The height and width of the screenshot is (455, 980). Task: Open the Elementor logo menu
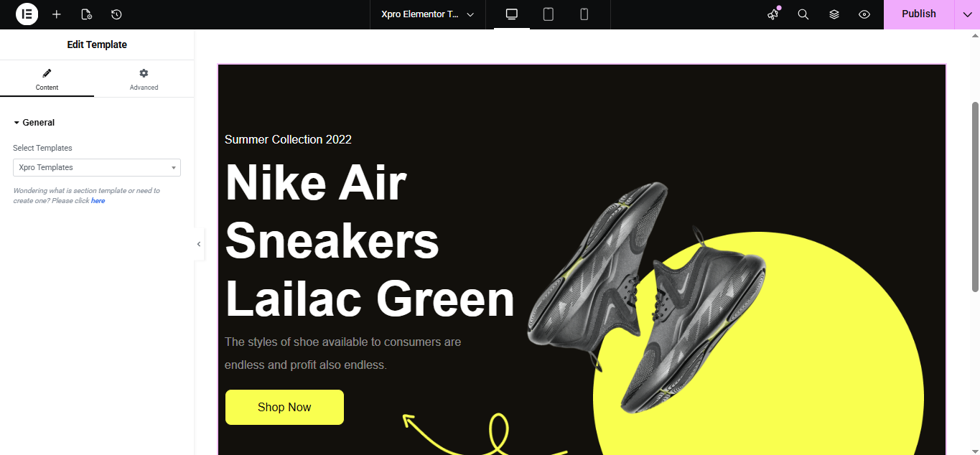pos(27,14)
